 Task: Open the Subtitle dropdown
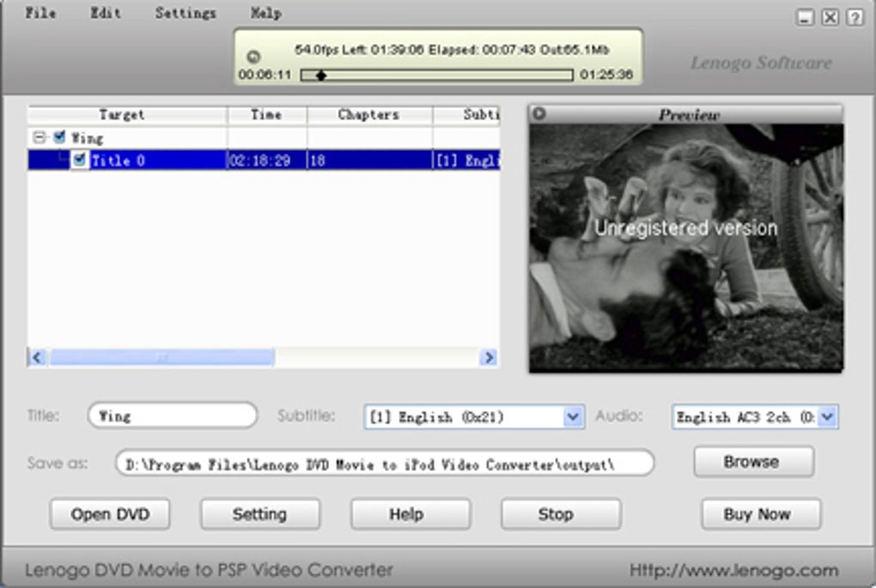(x=573, y=417)
